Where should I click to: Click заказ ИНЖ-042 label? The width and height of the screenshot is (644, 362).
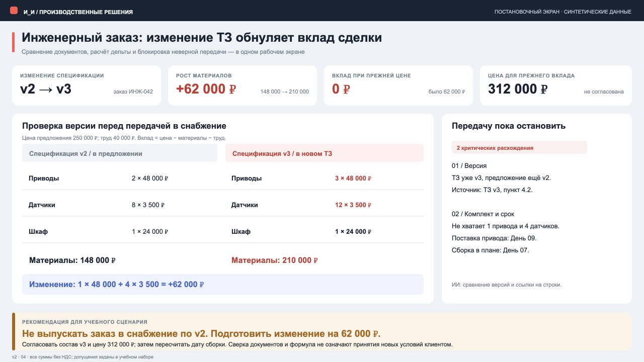click(133, 92)
